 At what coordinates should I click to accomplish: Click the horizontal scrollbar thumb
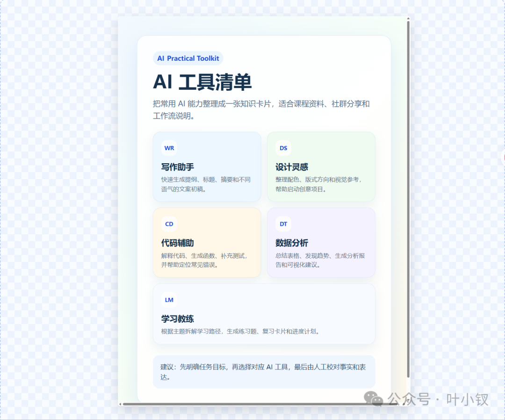[261, 404]
